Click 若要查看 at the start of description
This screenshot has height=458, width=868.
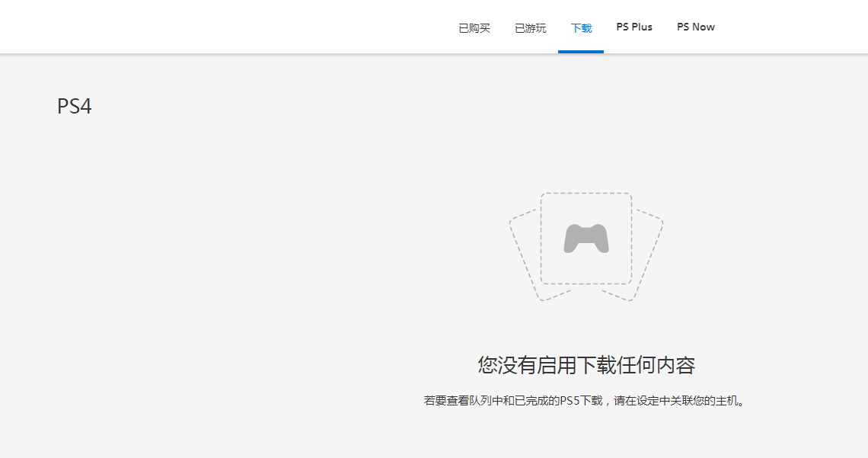tap(445, 401)
